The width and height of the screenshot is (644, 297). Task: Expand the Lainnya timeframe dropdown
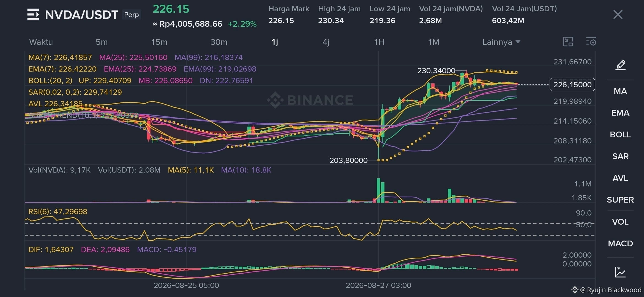pyautogui.click(x=501, y=42)
